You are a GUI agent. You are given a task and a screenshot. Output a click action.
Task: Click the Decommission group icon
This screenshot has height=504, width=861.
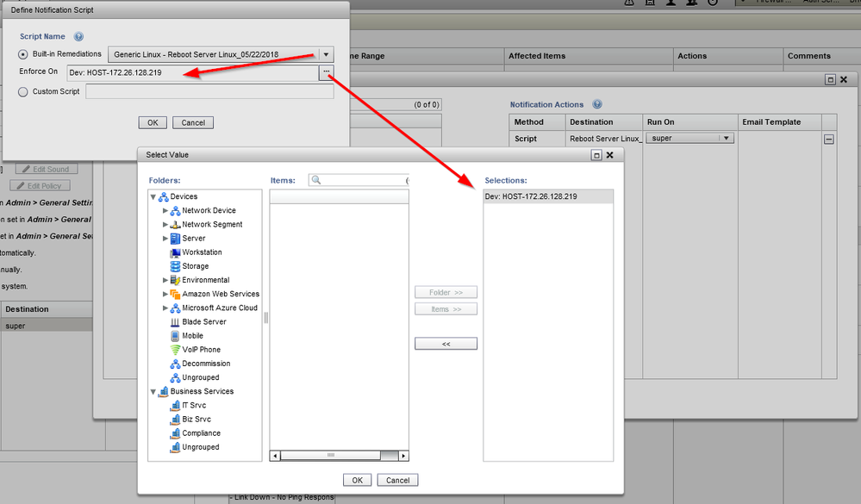(173, 364)
